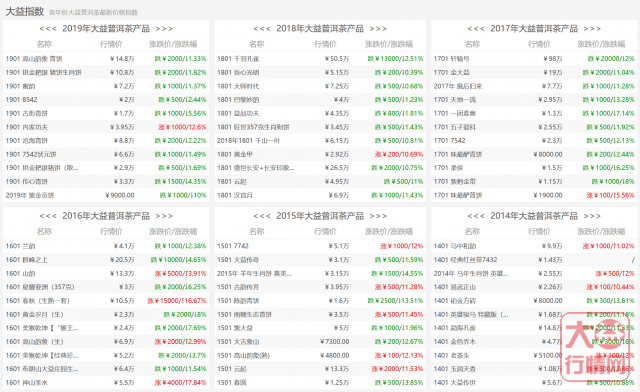Open the 1501 云起 entry

(x=232, y=369)
